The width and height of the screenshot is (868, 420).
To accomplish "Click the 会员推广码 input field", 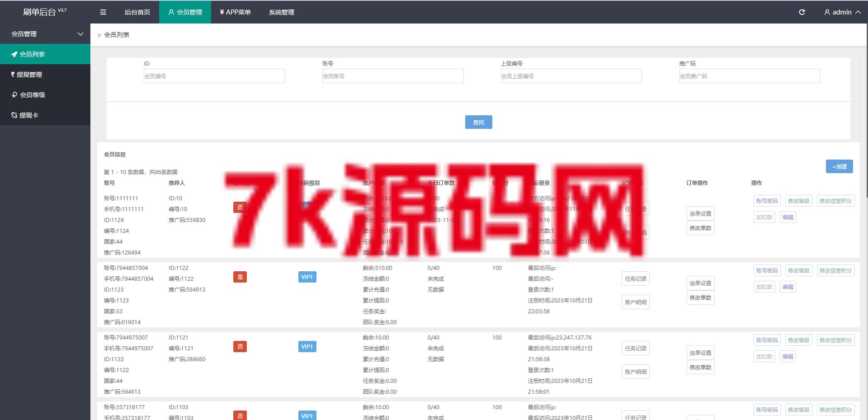I will pos(750,76).
